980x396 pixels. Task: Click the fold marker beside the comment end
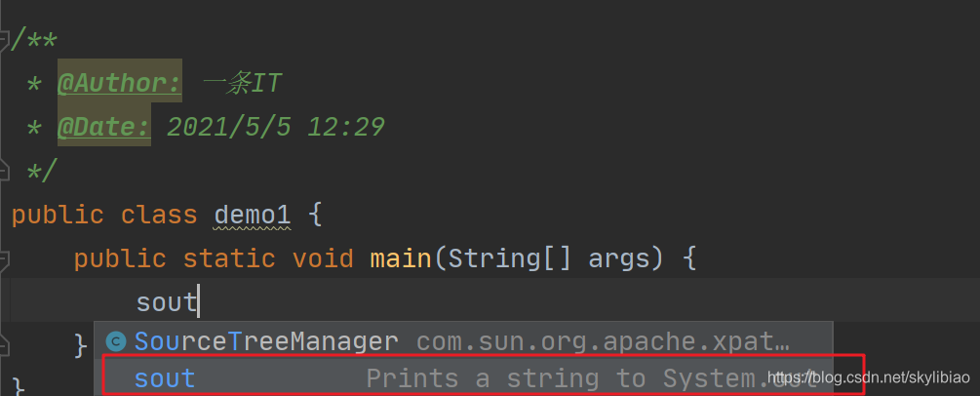tap(3, 170)
